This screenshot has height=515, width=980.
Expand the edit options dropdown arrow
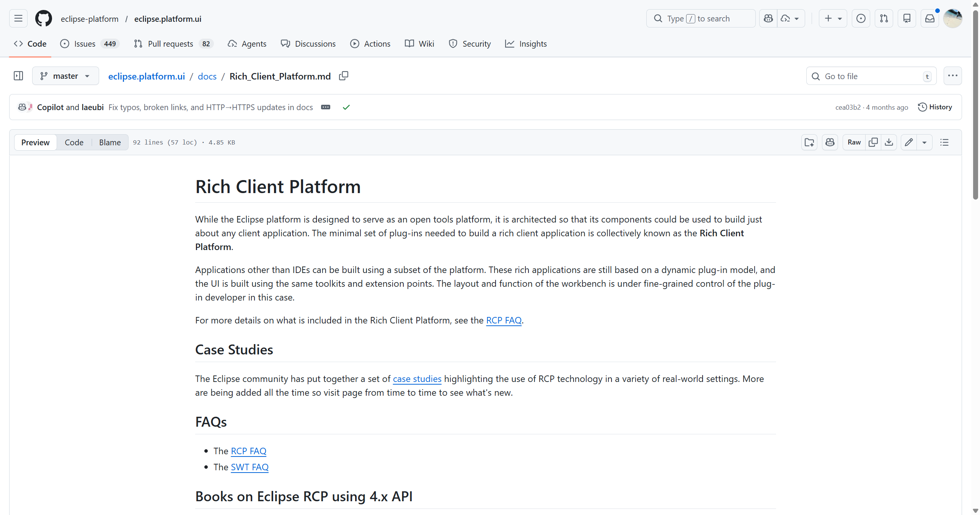click(x=924, y=142)
